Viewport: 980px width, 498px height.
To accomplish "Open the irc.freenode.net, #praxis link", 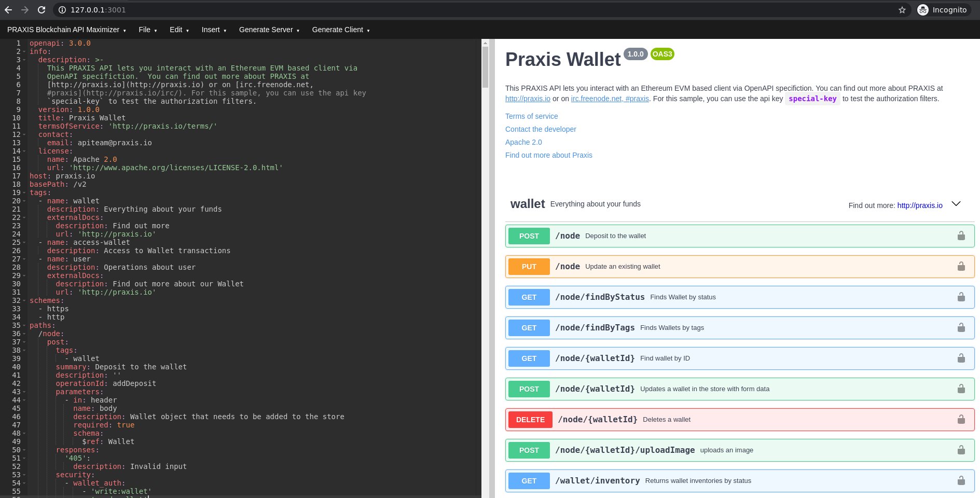I will pos(610,99).
